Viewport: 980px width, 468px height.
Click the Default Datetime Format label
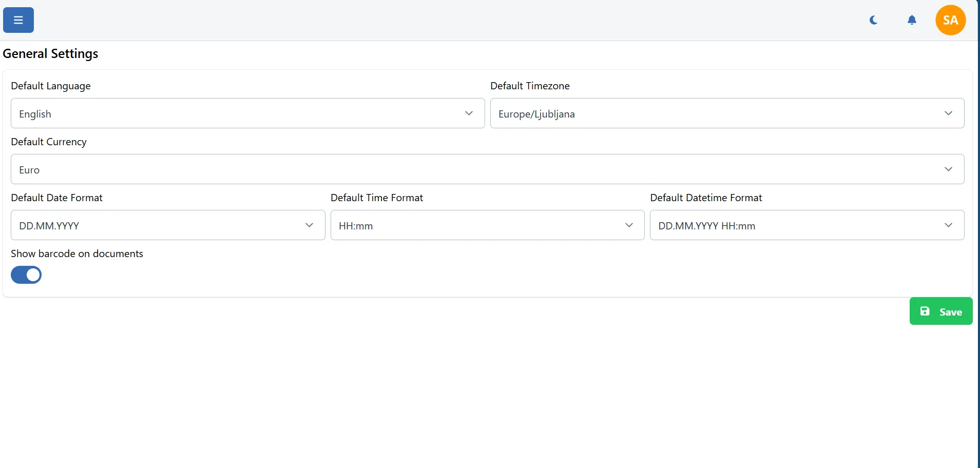pyautogui.click(x=706, y=198)
